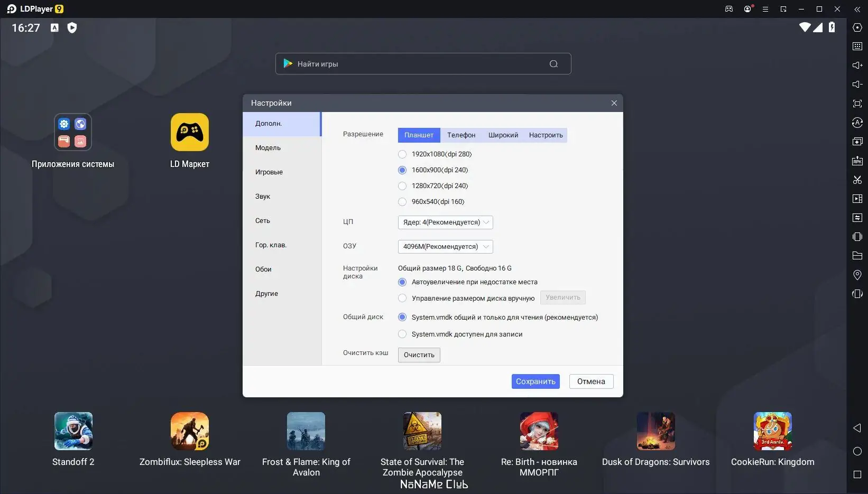Viewport: 868px width, 494px height.
Task: Click the mini-window icon in title bar
Action: click(783, 9)
